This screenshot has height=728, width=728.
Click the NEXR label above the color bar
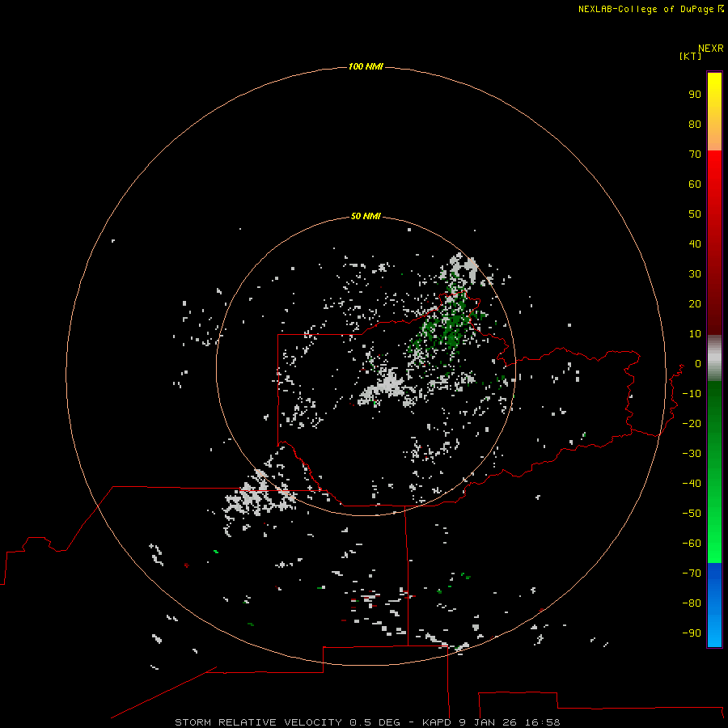click(x=711, y=49)
